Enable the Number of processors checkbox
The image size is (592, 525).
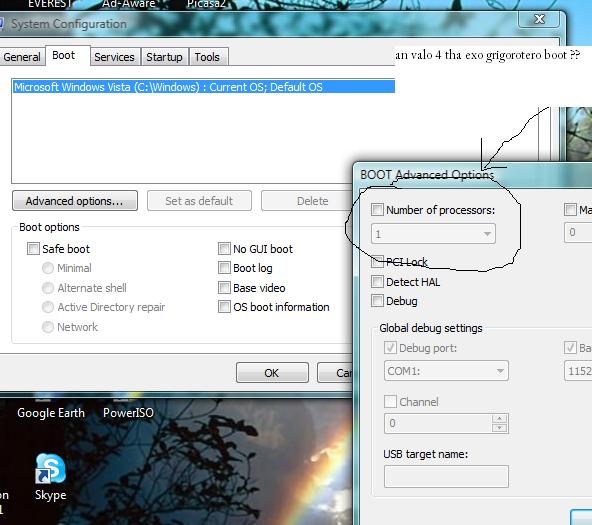pos(377,209)
